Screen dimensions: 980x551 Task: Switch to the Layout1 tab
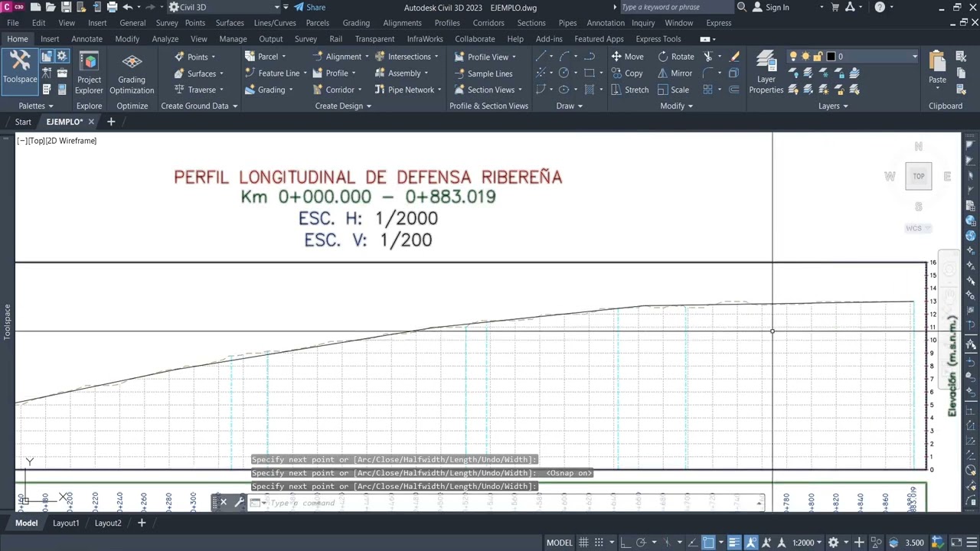(66, 523)
